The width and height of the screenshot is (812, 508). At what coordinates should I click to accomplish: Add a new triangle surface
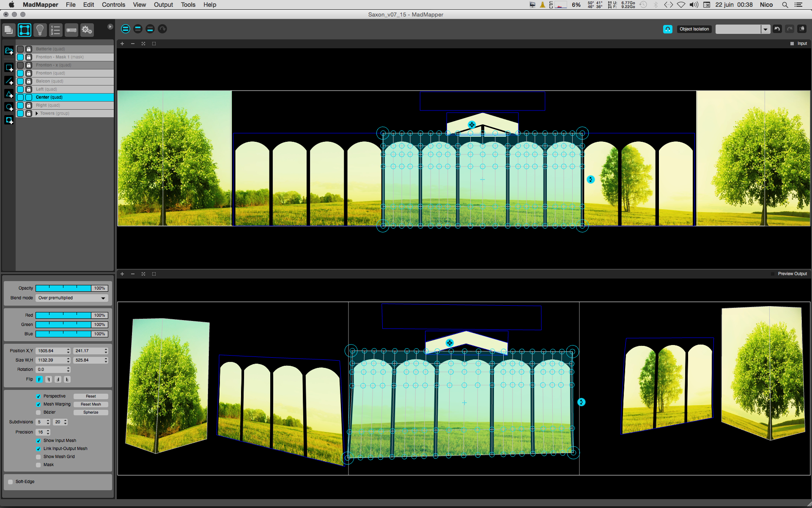(x=9, y=94)
